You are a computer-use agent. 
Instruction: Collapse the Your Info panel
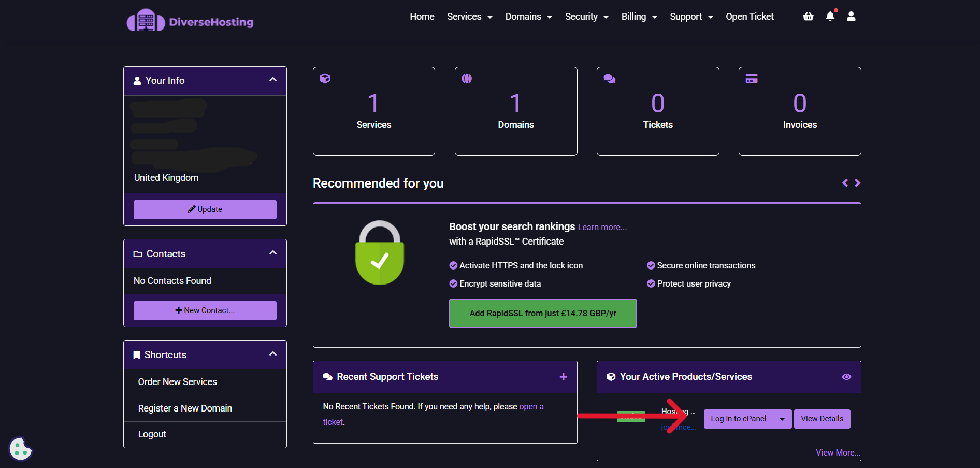pos(273,80)
